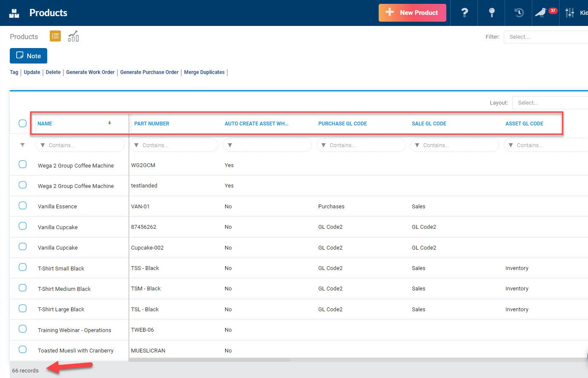This screenshot has height=378, width=588.
Task: Check the select-all checkbox in header row
Action: (23, 123)
